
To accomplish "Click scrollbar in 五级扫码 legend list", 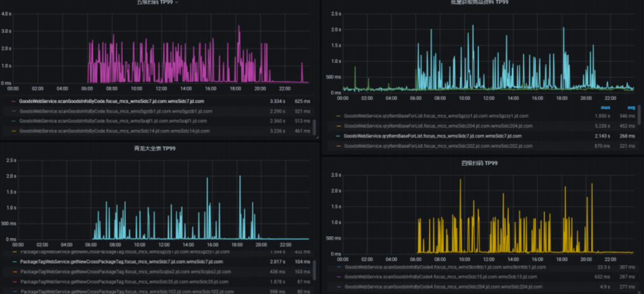I will point(313,126).
